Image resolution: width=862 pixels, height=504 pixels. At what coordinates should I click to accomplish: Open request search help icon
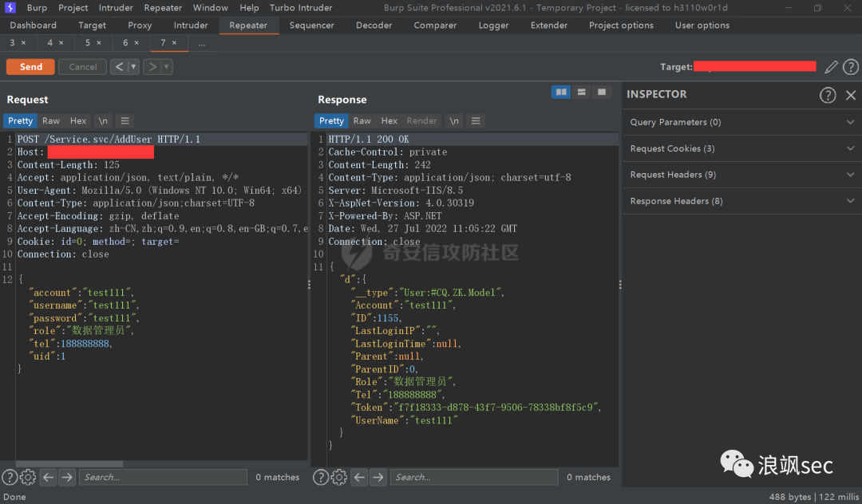10,477
